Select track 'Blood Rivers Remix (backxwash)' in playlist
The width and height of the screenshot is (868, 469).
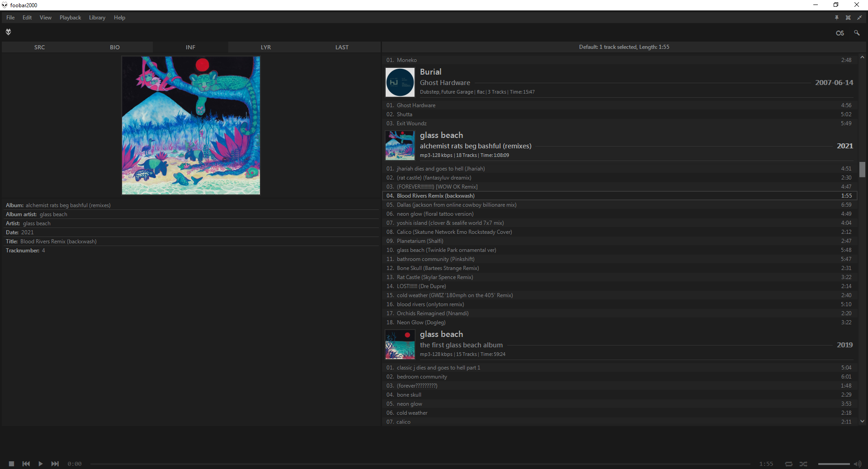tap(620, 196)
